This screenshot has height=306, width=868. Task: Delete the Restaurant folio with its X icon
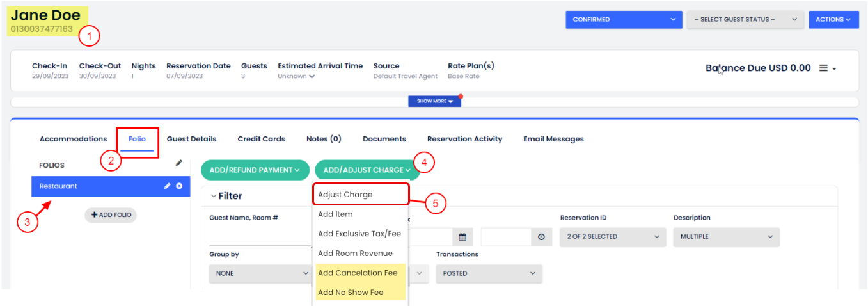coord(179,186)
